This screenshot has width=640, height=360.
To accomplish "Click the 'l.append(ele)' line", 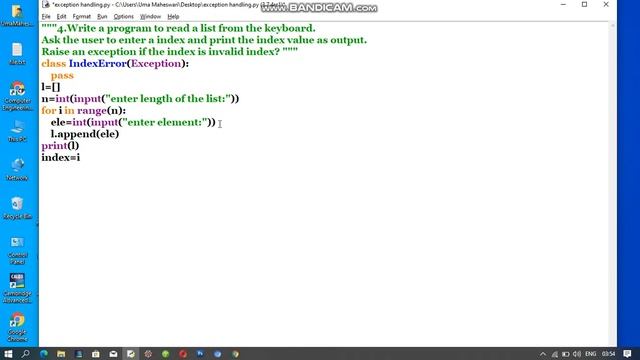I will pos(85,134).
